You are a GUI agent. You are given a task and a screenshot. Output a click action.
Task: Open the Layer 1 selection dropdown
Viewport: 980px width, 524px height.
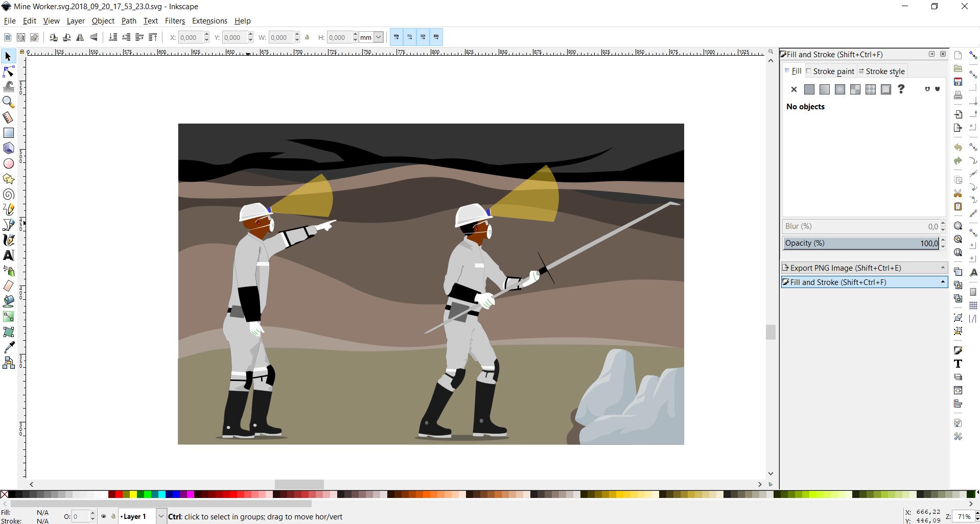[160, 516]
